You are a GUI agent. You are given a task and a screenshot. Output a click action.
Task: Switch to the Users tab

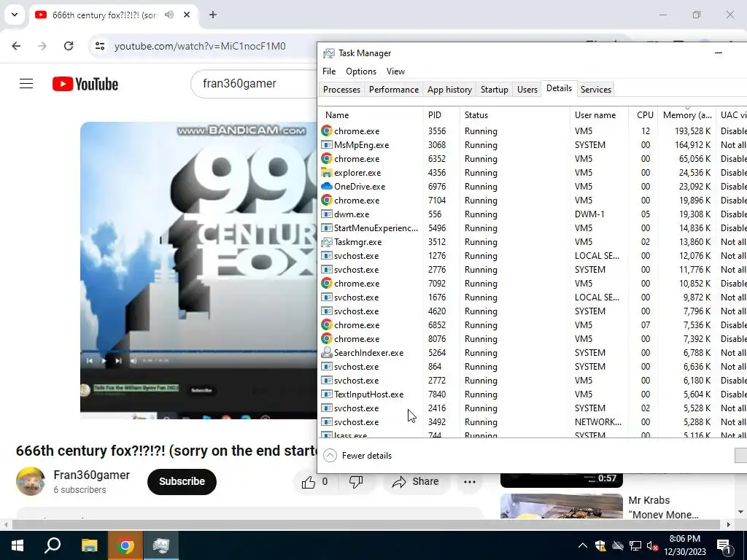pos(527,90)
